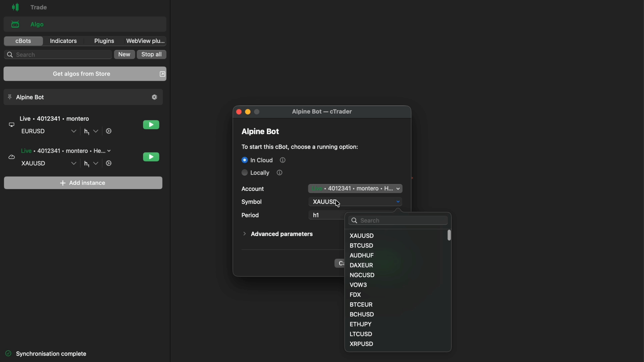Toggle the Symbol dropdown in dialog
This screenshot has height=362, width=644.
pos(356,202)
